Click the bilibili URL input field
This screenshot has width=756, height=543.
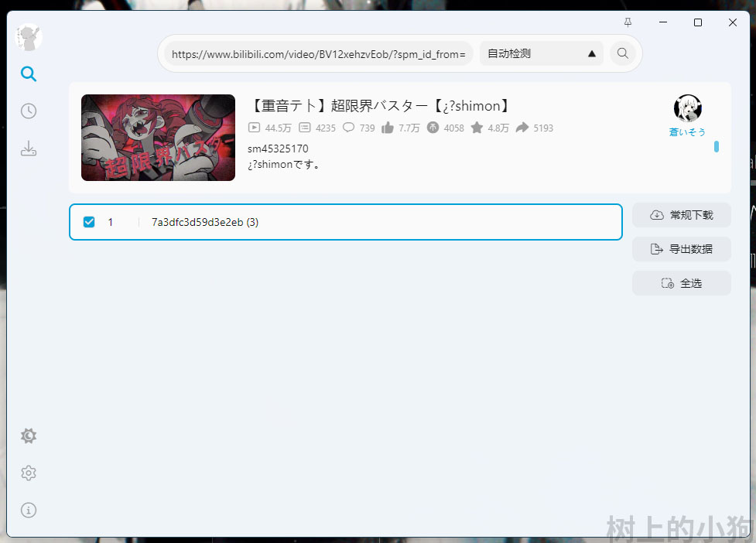(318, 54)
